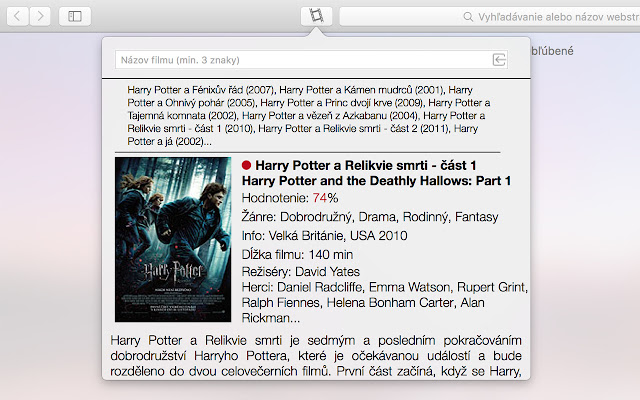Click the plot description paragraph
The height and width of the screenshot is (400, 640).
(316, 356)
